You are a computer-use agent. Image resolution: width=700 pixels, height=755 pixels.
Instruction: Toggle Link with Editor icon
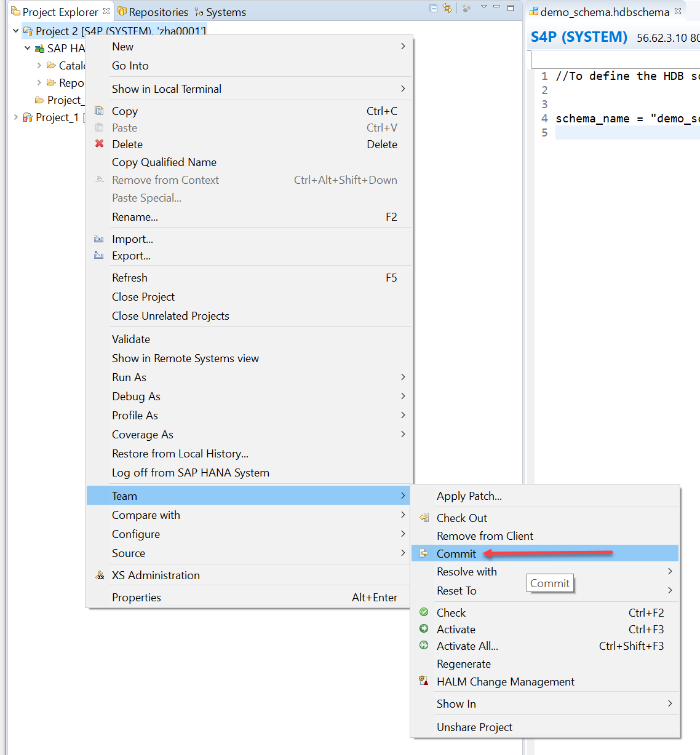pos(447,8)
